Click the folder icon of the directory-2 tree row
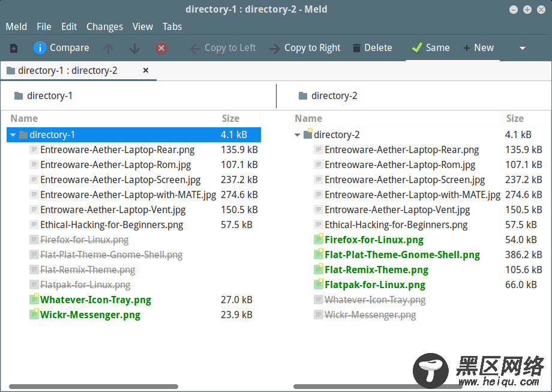 (308, 134)
